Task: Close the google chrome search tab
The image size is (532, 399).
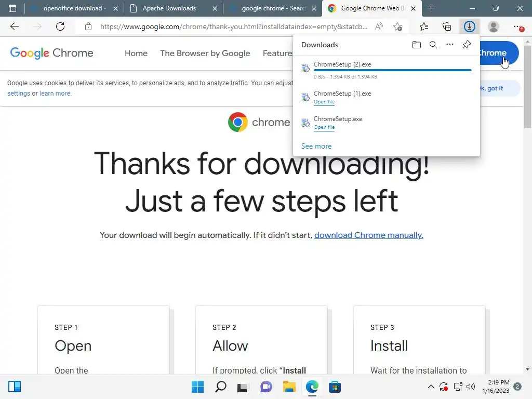Action: tap(314, 8)
